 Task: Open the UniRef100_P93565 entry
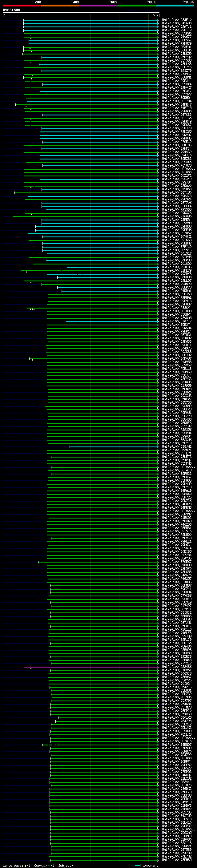click(x=177, y=210)
